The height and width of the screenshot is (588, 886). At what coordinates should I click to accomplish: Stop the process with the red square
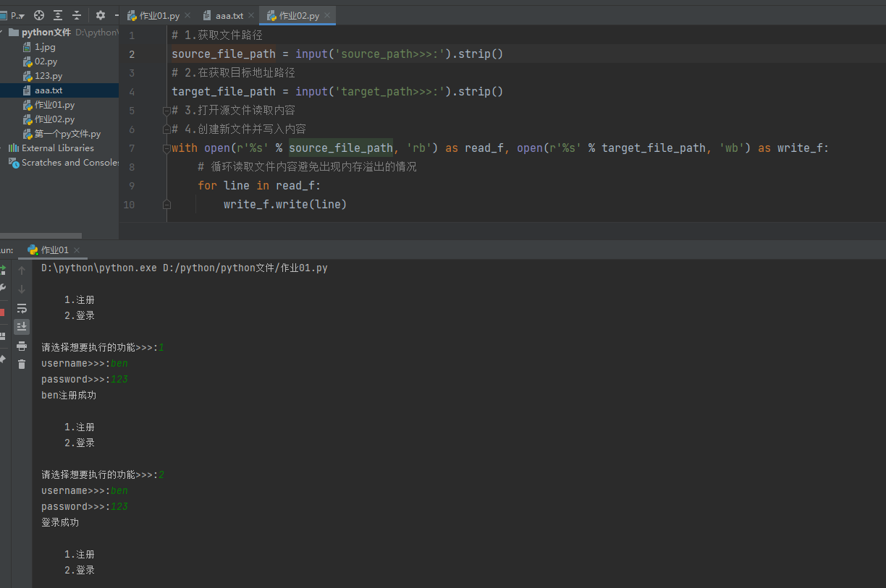(2, 312)
